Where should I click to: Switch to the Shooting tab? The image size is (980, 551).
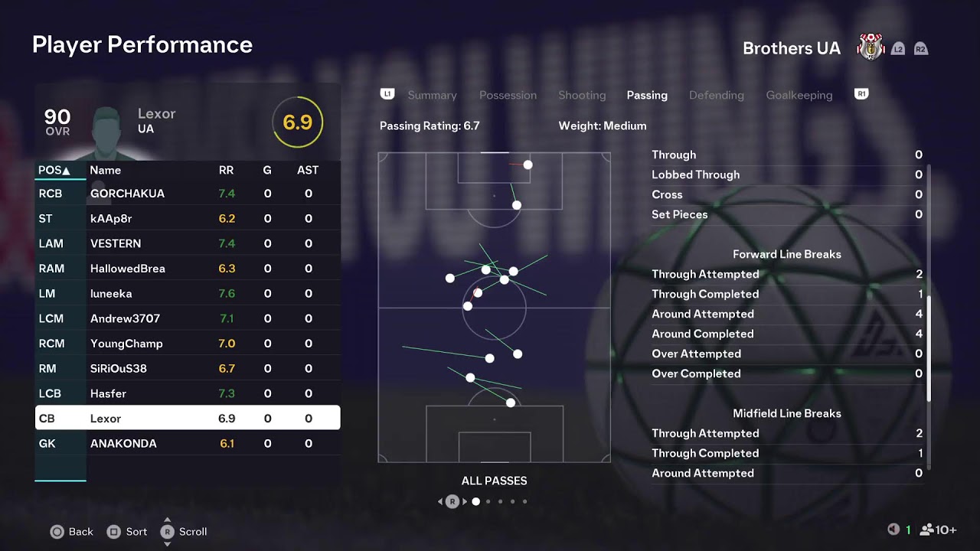[x=582, y=95]
